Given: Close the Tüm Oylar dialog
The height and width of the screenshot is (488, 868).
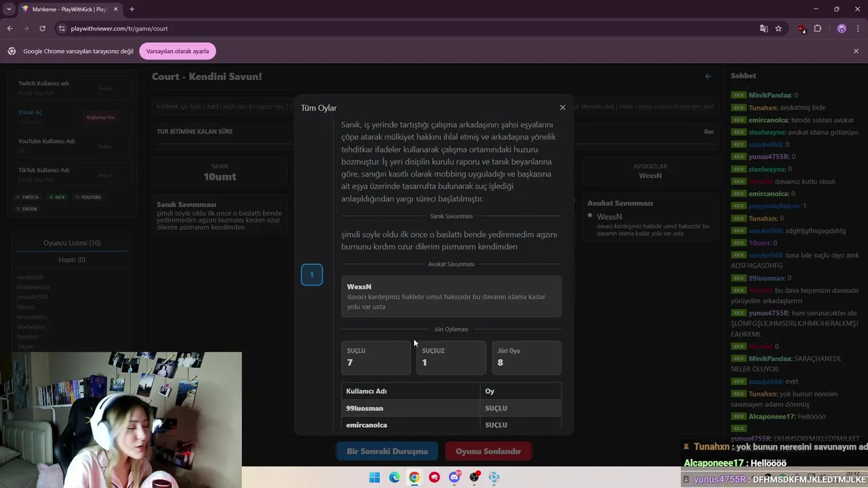Looking at the screenshot, I should click(562, 108).
